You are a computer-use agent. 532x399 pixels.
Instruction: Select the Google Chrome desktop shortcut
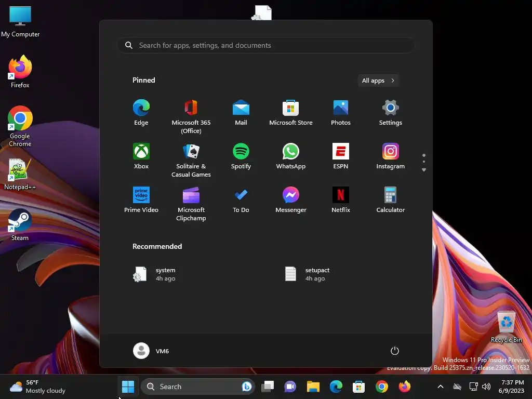tap(20, 127)
